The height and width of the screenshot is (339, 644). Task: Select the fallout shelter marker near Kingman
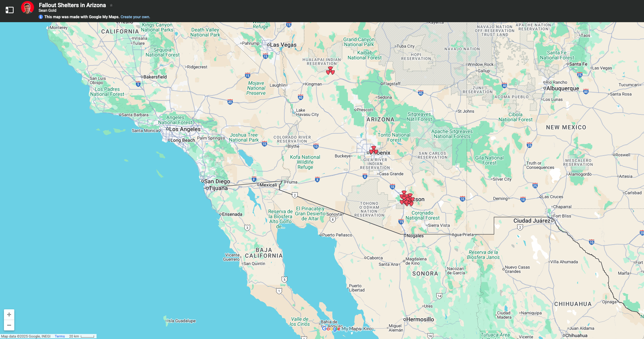(x=331, y=71)
